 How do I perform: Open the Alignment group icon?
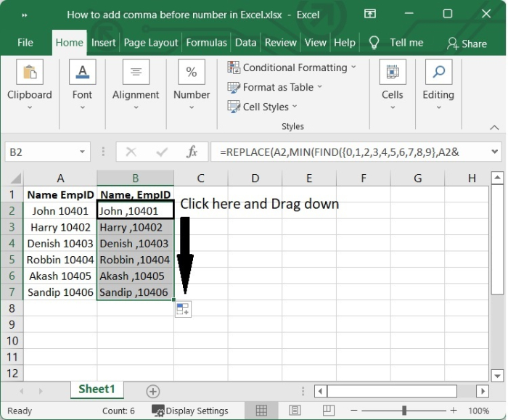tap(136, 73)
